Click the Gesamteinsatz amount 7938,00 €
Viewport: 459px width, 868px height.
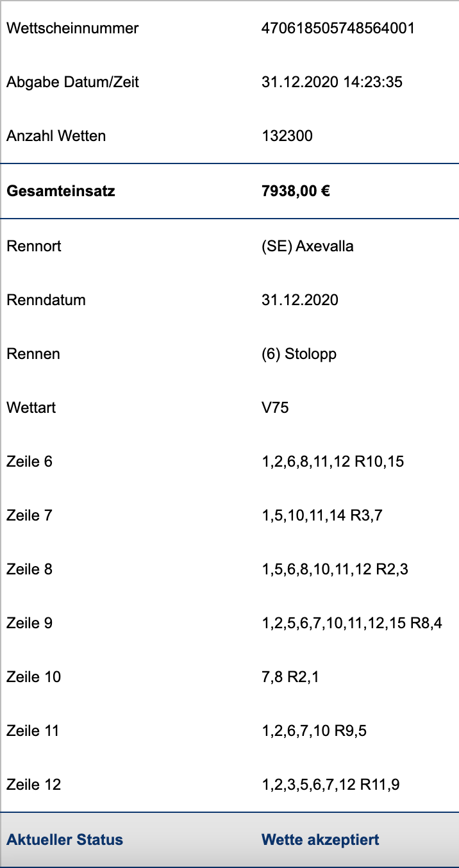[296, 191]
